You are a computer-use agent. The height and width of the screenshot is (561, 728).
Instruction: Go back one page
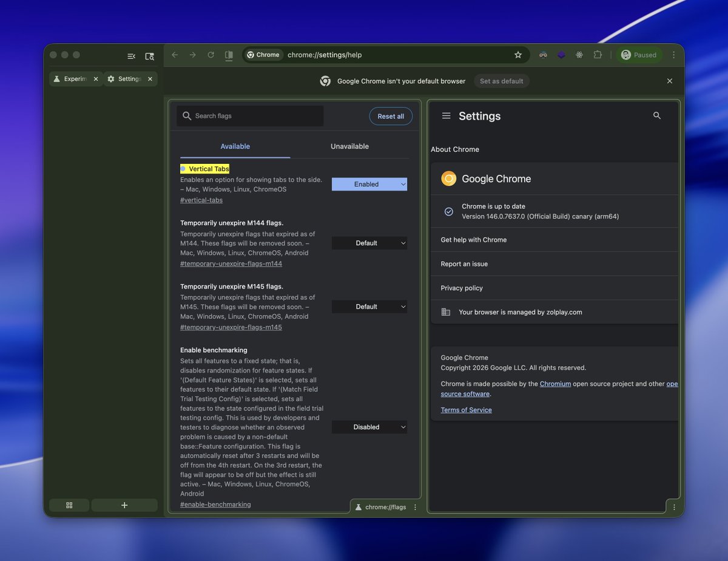point(175,55)
